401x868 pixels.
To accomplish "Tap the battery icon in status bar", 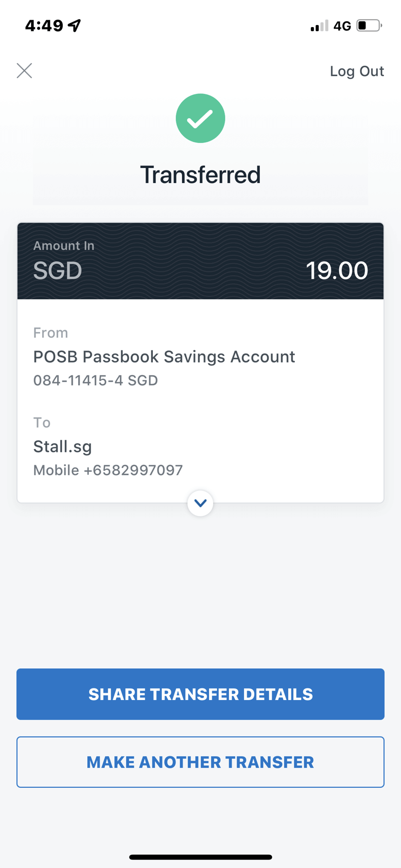I will [369, 26].
